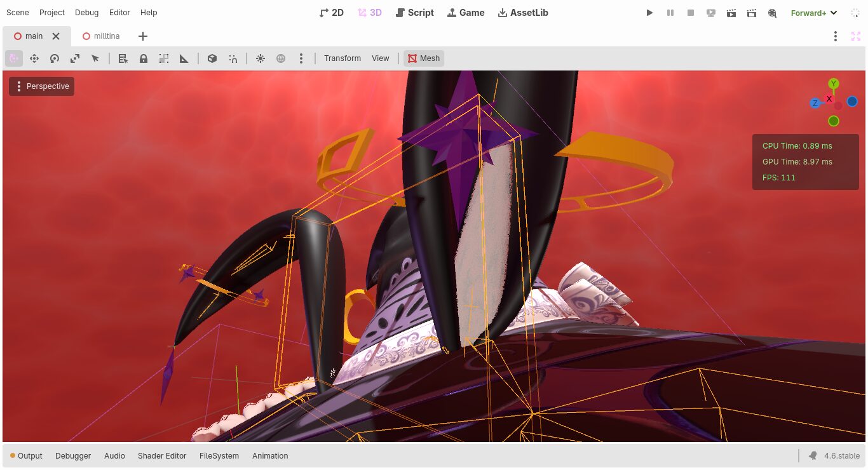The image size is (868, 470).
Task: Open the Mesh menu
Action: coord(424,58)
